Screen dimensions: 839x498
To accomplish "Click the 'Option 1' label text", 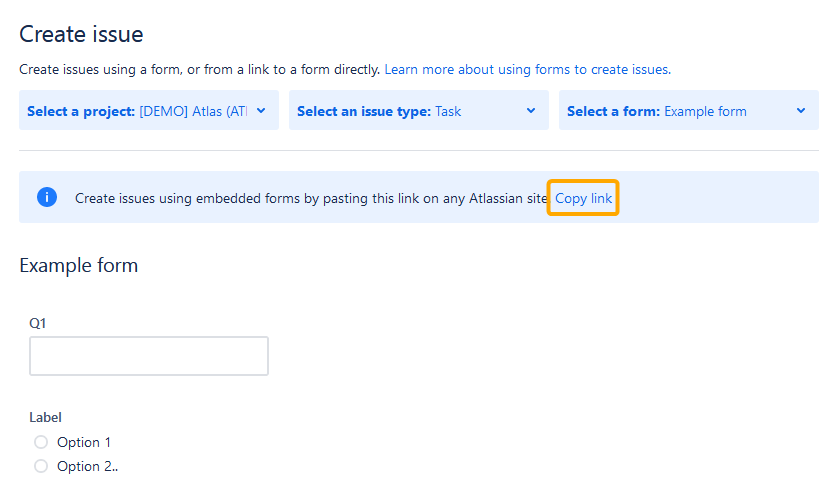I will (x=84, y=442).
